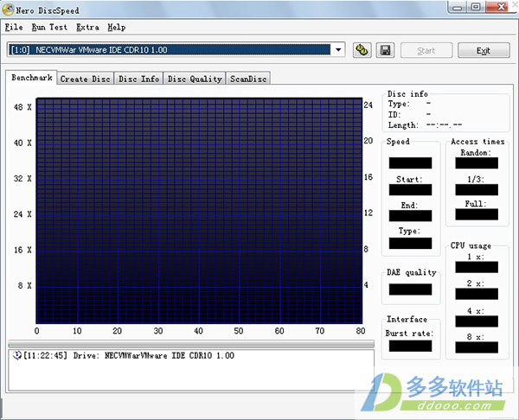Screen dimensions: 519x420
Task: Click the DAE quality value field
Action: pyautogui.click(x=410, y=290)
